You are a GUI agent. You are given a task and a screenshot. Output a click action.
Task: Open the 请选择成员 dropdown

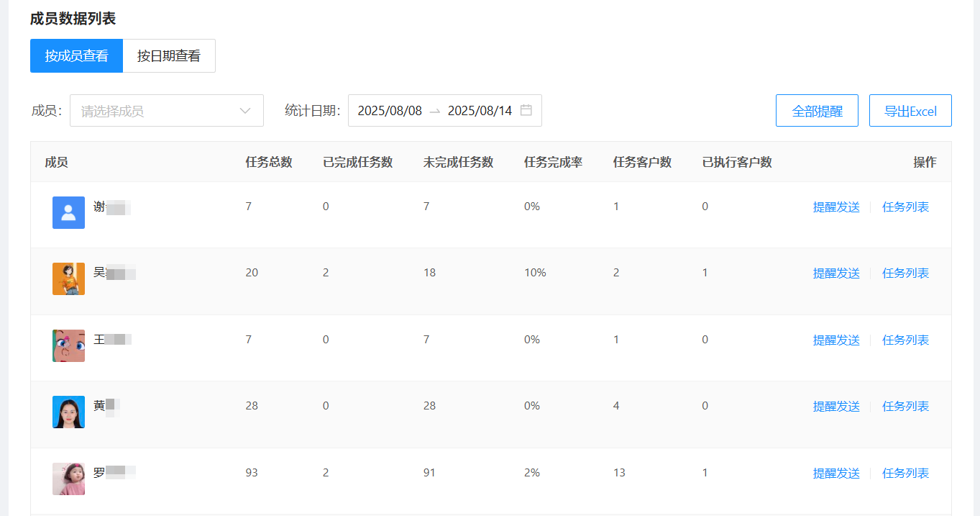(x=167, y=111)
